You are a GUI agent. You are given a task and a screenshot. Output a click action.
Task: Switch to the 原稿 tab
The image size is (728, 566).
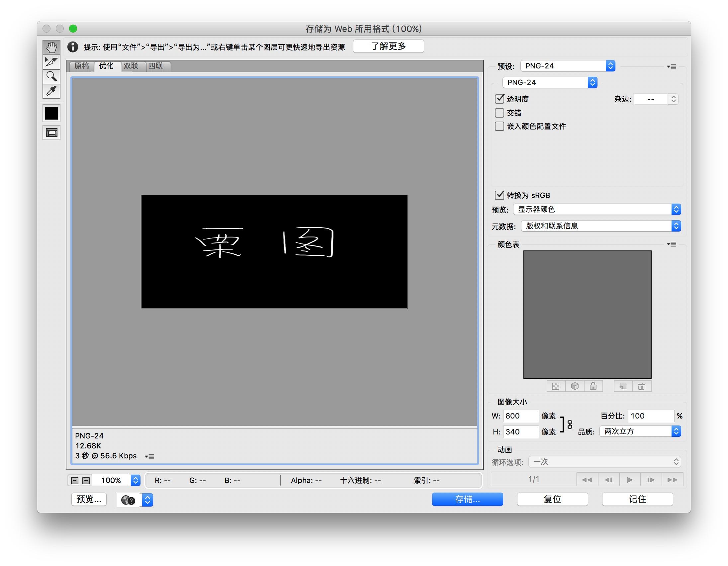point(82,66)
